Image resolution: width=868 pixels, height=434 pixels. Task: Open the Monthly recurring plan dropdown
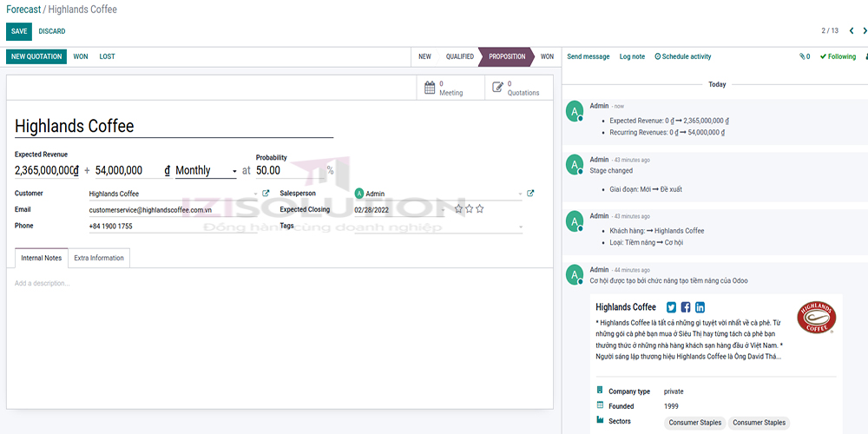206,170
